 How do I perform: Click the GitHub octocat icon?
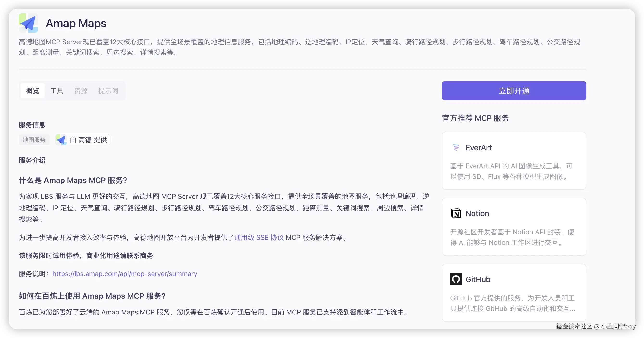coord(456,279)
